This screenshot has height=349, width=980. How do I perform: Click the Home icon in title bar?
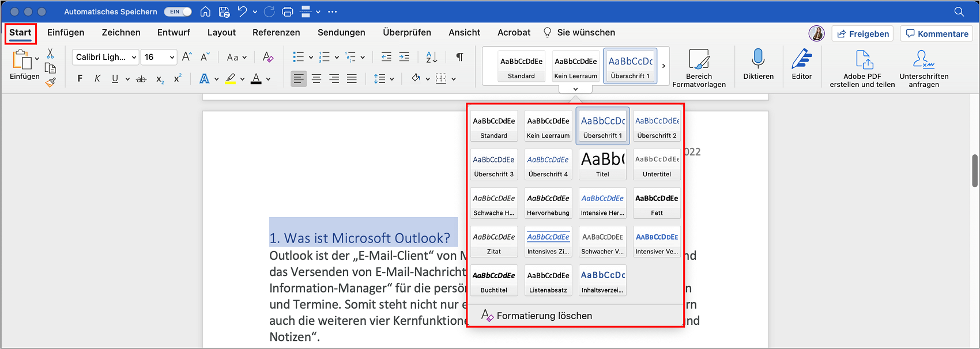click(x=205, y=12)
